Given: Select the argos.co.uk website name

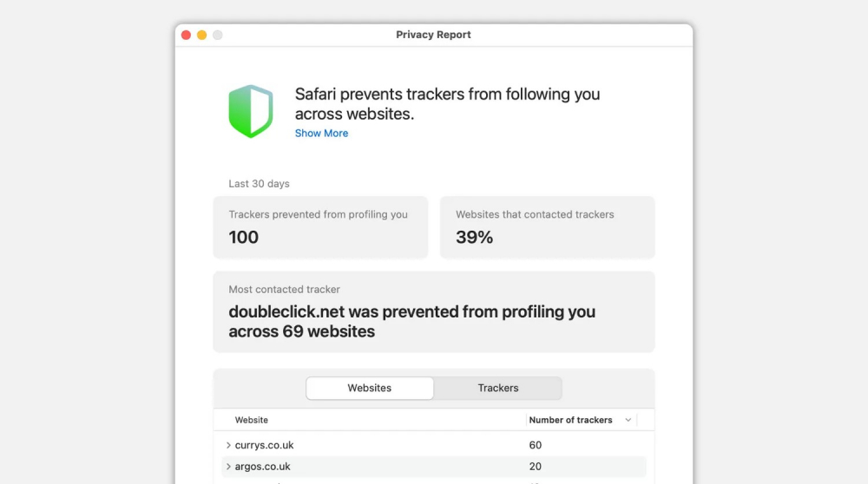Looking at the screenshot, I should pos(262,467).
